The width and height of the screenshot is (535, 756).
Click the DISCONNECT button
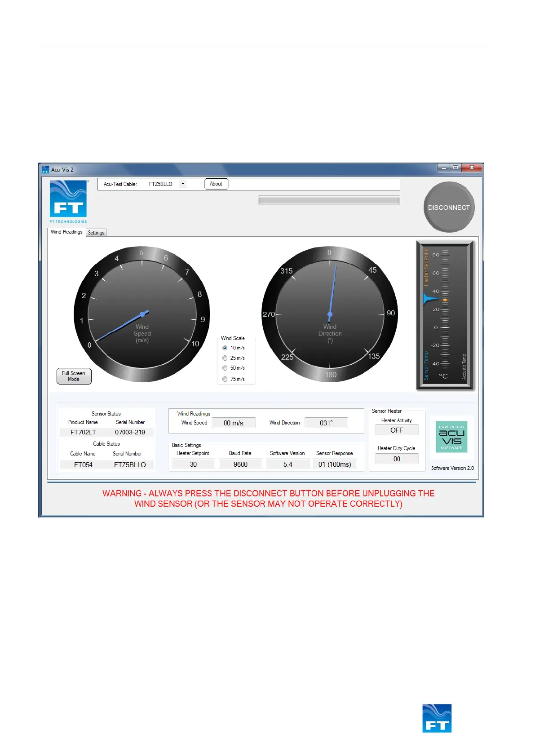449,207
